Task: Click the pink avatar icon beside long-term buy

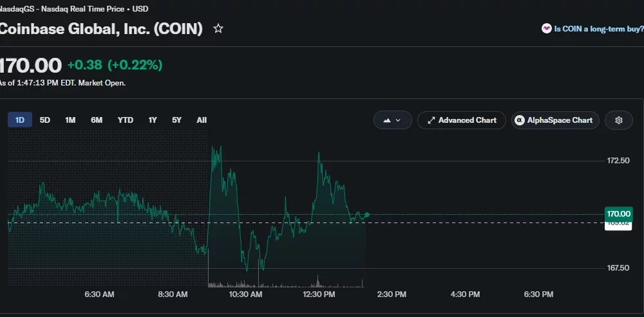Action: pos(546,29)
